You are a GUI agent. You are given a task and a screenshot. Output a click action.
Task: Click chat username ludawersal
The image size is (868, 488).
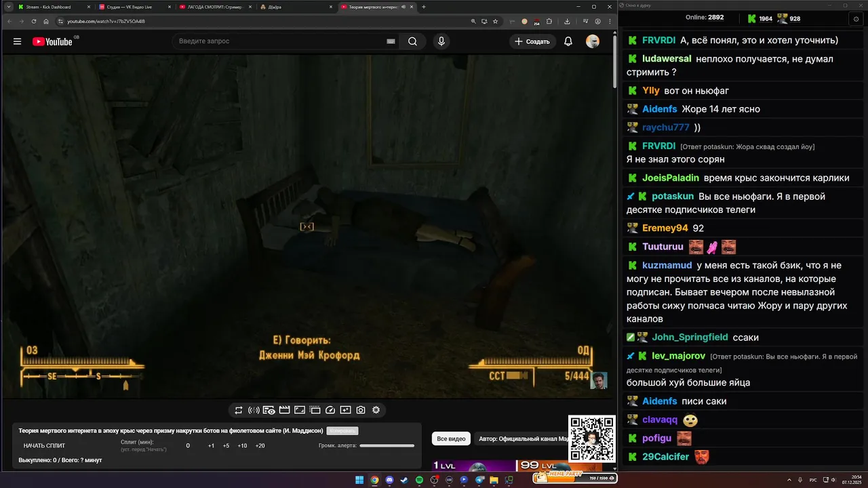tap(667, 59)
